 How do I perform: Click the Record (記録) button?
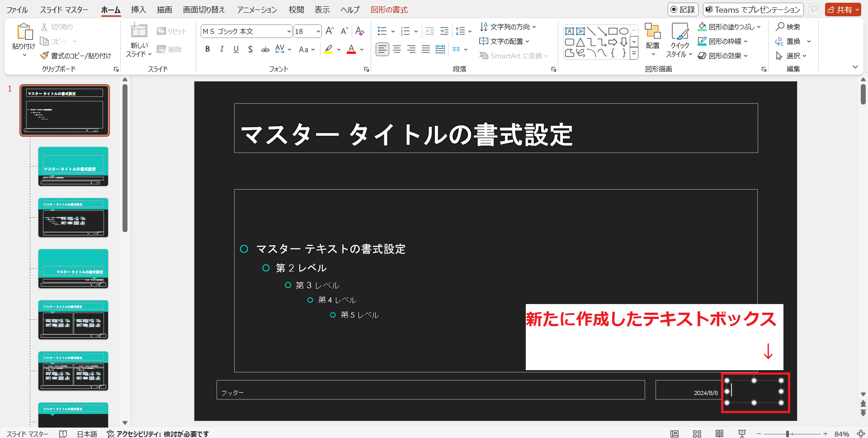click(683, 10)
